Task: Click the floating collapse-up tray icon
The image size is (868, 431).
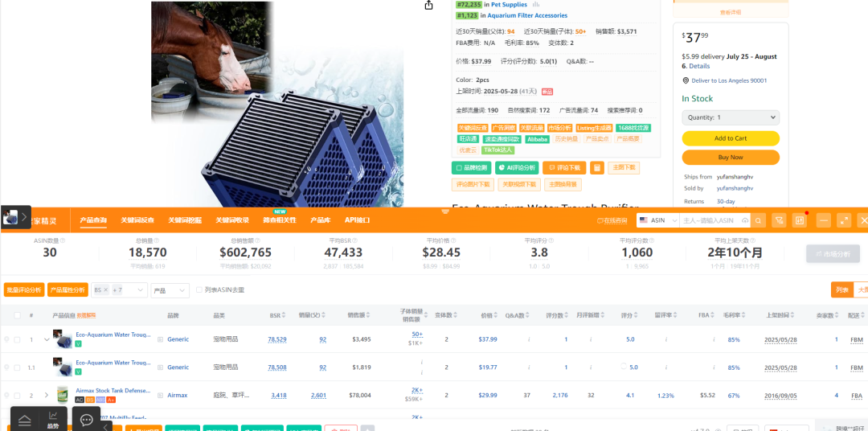Action: 24,421
